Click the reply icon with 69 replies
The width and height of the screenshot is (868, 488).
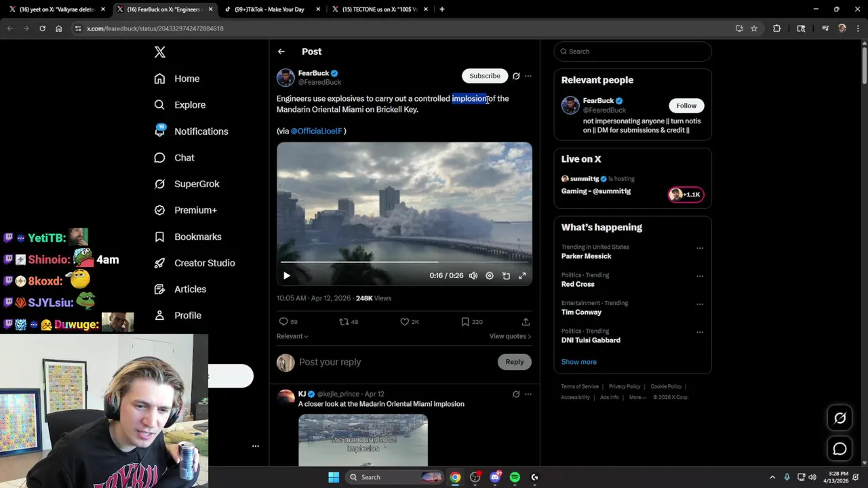point(288,322)
